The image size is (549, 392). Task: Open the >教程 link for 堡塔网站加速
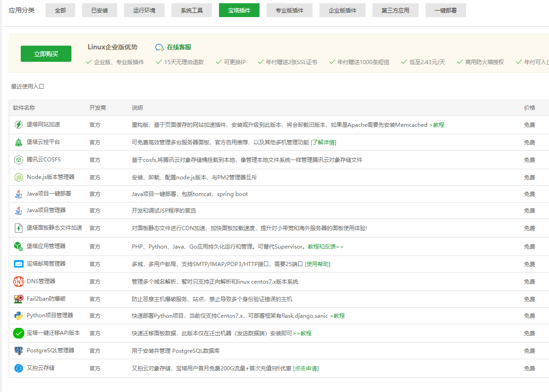point(437,125)
